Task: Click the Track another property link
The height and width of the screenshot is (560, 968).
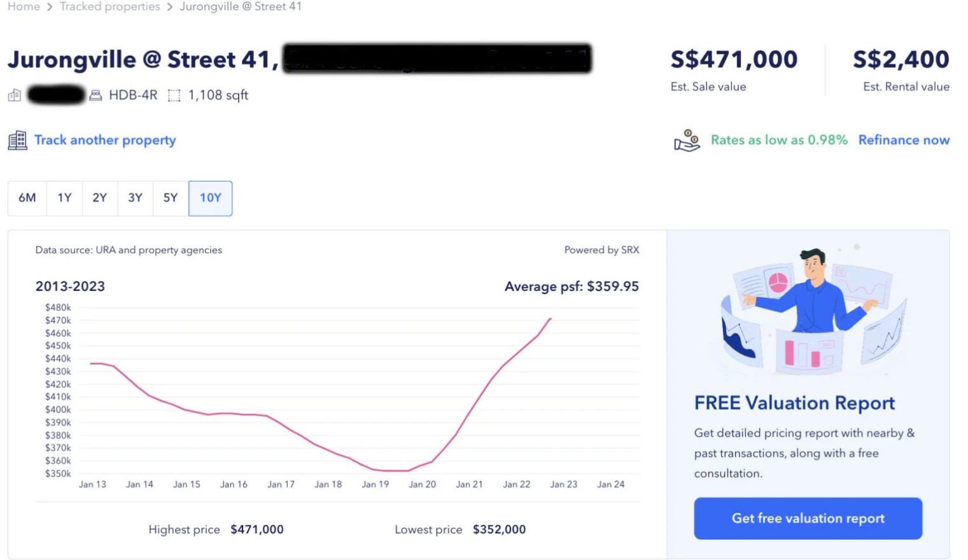Action: 105,140
